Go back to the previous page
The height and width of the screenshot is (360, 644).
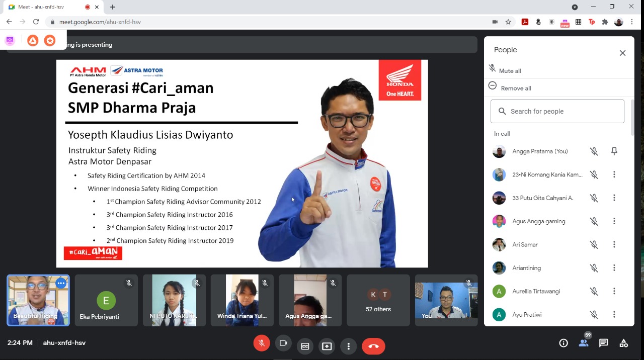point(9,22)
